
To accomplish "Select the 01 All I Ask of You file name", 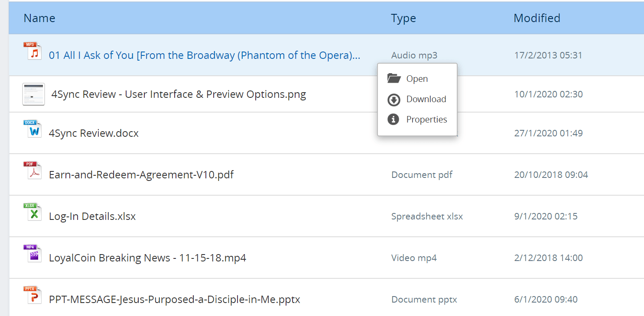I will (205, 55).
